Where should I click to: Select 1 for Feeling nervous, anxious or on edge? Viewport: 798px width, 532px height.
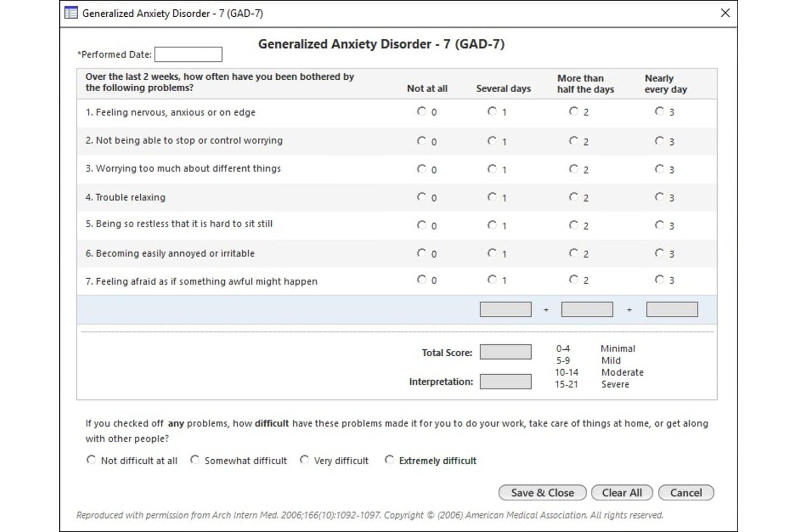coord(492,111)
